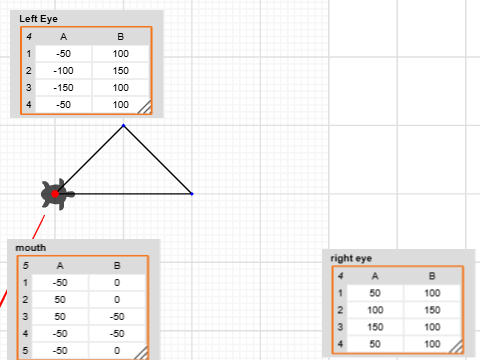The height and width of the screenshot is (360, 480).
Task: Select row number 2 in mouth table
Action: (x=25, y=300)
